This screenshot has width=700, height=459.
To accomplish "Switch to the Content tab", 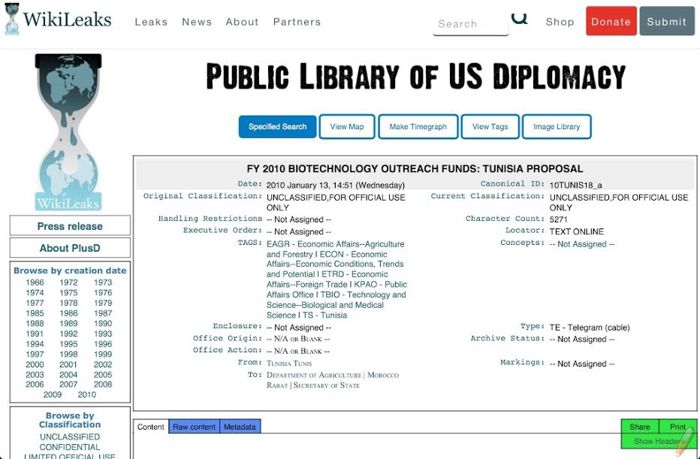I will [x=151, y=427].
